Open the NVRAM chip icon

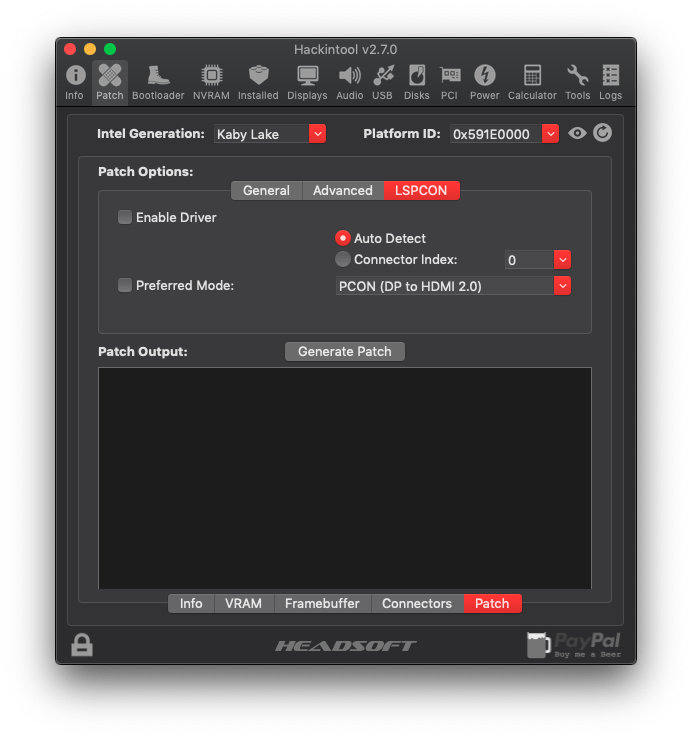tap(211, 83)
